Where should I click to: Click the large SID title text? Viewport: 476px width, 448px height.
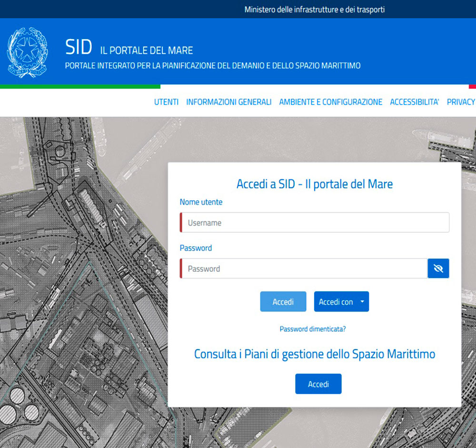click(79, 47)
